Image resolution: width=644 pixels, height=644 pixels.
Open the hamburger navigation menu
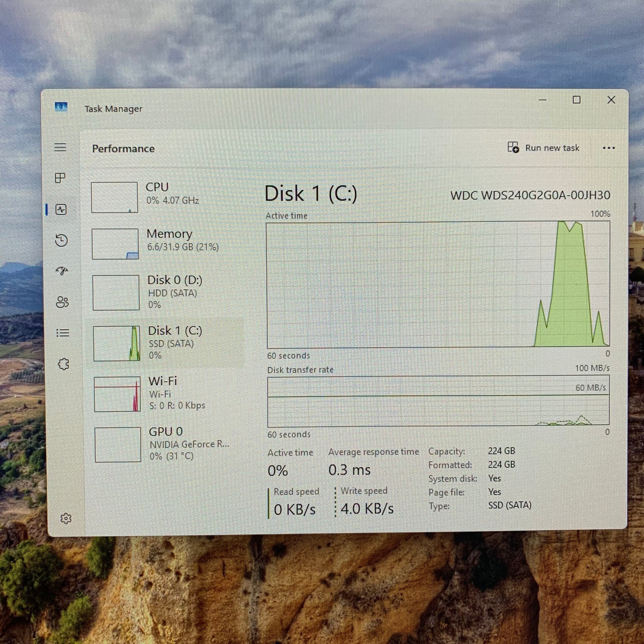point(60,147)
